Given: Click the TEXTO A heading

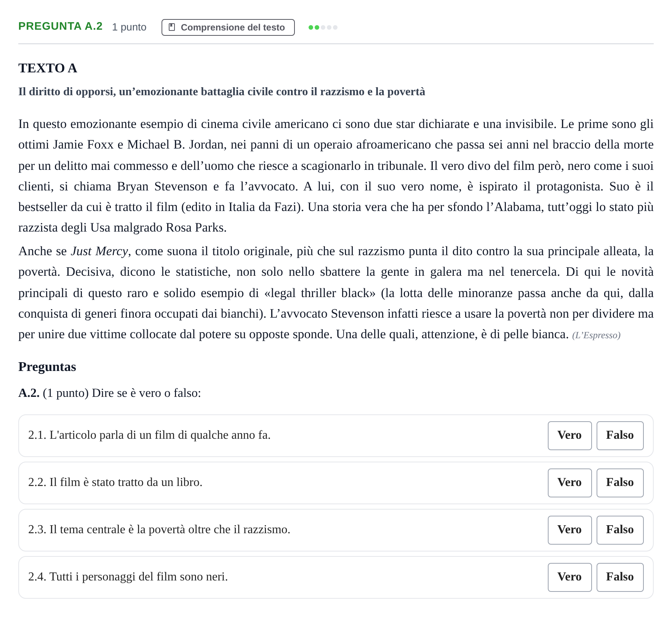Looking at the screenshot, I should (x=48, y=68).
